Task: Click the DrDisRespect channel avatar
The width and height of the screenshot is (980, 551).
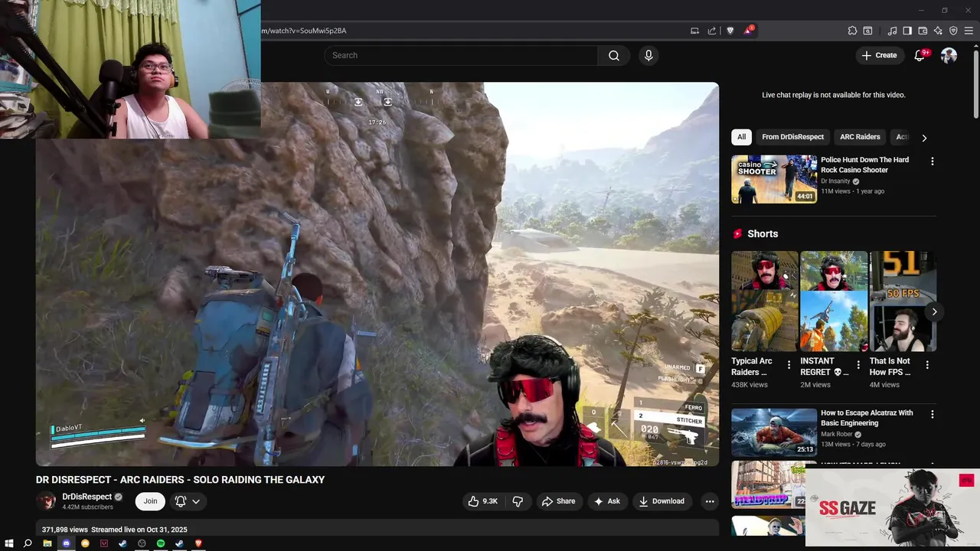Action: pos(47,501)
